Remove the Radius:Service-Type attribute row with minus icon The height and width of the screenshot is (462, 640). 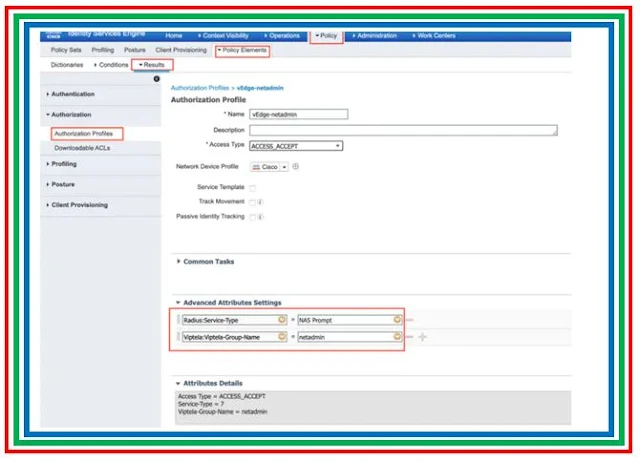[410, 320]
